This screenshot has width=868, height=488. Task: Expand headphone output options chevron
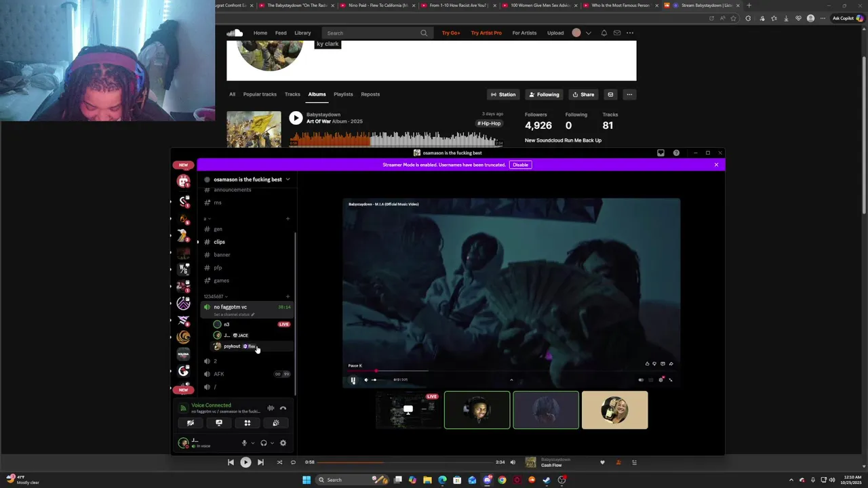click(273, 443)
